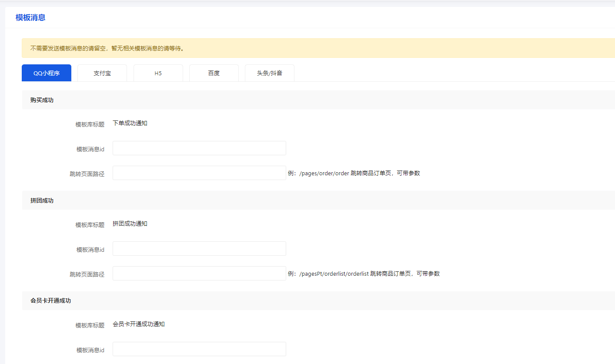
Task: Focus the 跳转页面路径 input under 购买成功
Action: [x=199, y=173]
